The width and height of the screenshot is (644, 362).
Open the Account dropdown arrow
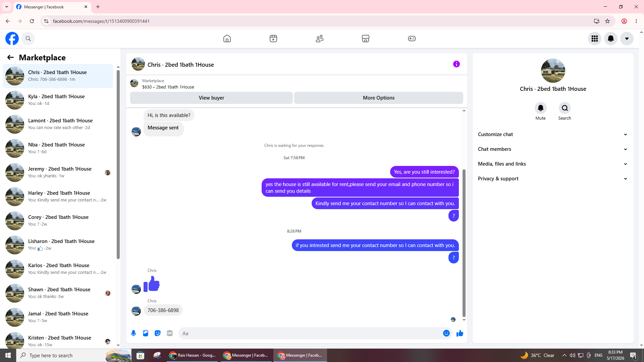(x=627, y=39)
